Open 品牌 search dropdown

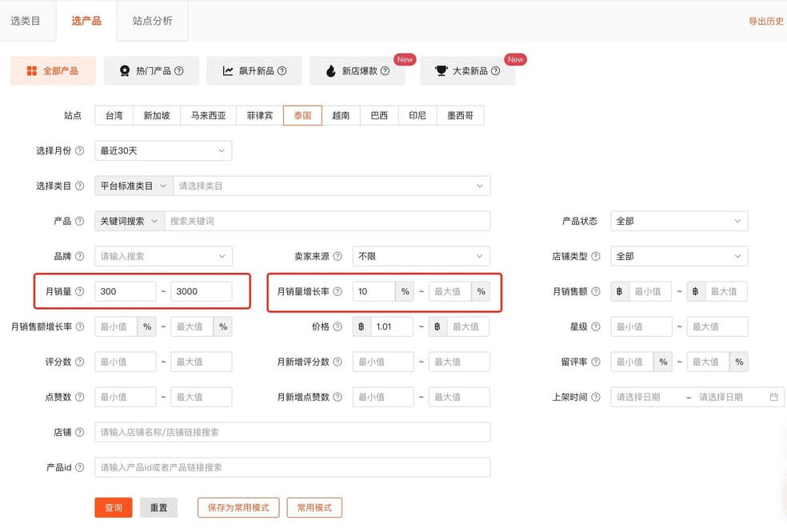163,256
